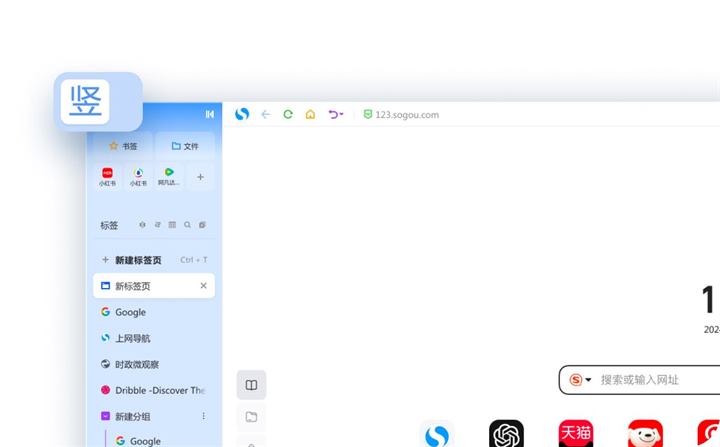
Task: Click the grid view icon beside 标签
Action: [x=172, y=225]
